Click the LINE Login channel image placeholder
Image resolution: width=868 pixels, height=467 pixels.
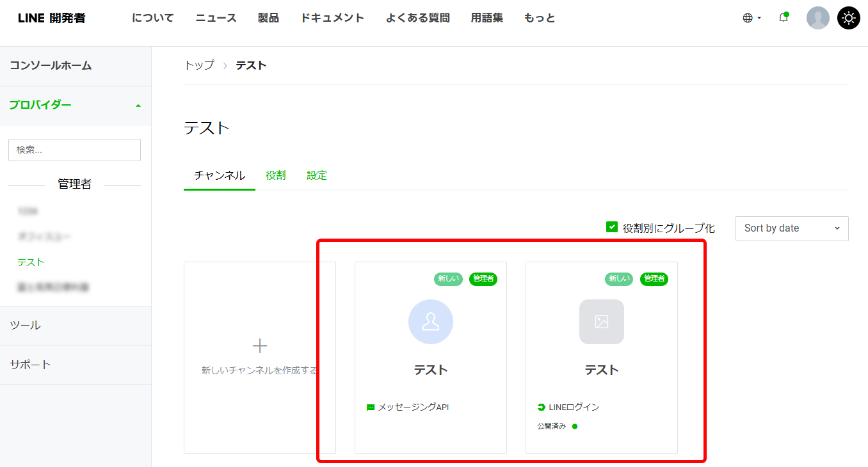coord(602,322)
